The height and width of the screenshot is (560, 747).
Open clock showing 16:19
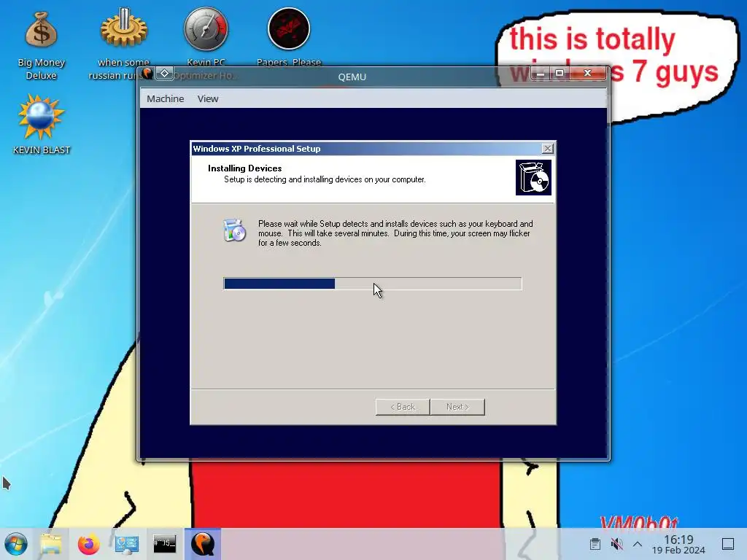(678, 544)
